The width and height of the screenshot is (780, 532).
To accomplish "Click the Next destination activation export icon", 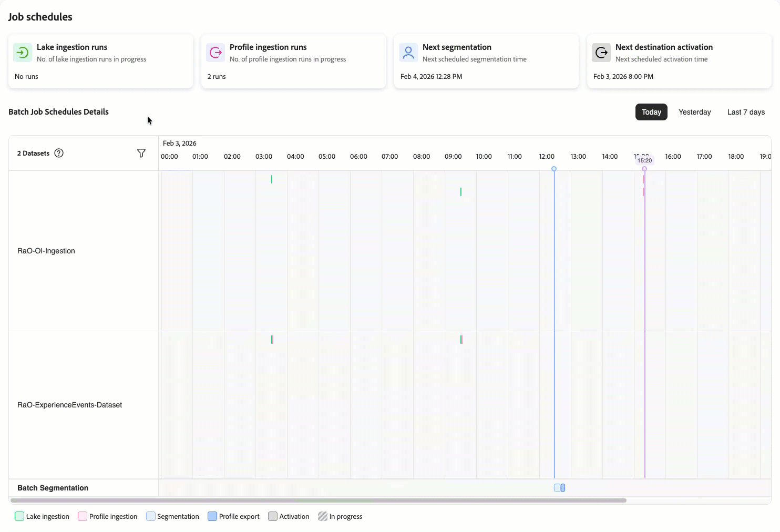I will pos(601,53).
